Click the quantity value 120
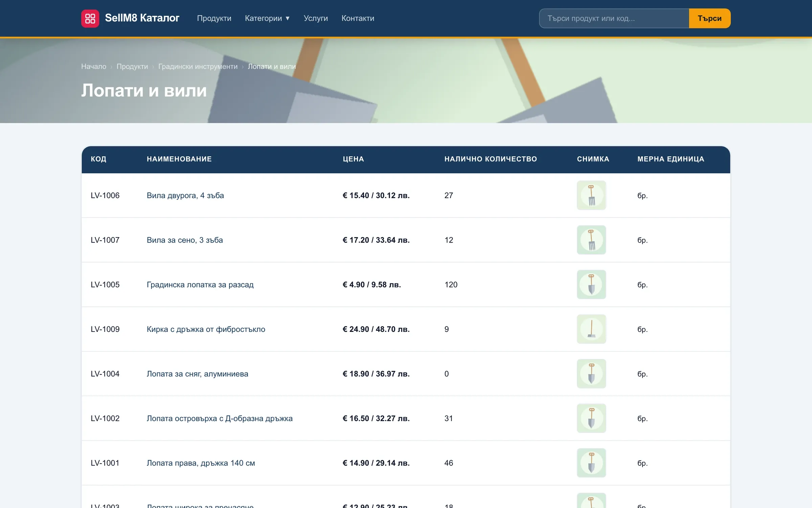Viewport: 812px width, 508px height. click(451, 284)
